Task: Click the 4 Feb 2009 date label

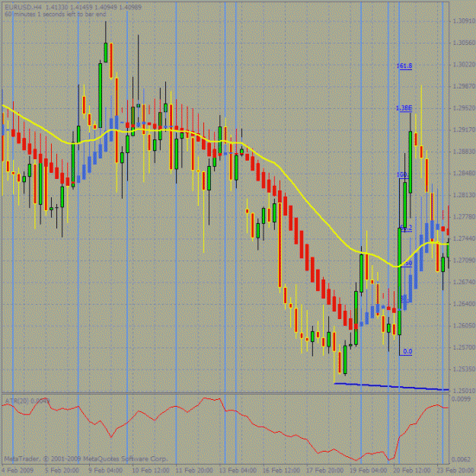Action: click(x=17, y=470)
